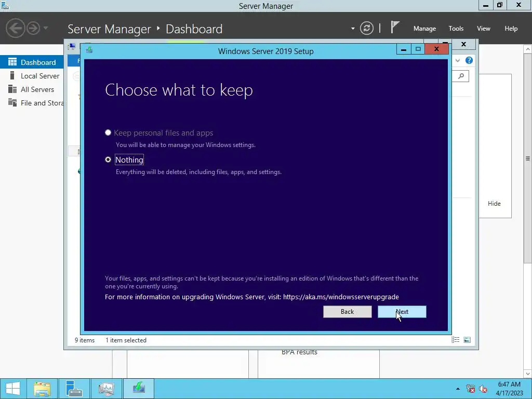Click the Dashboard grid icon in sidebar
Screen dimensions: 532x399
(12, 62)
